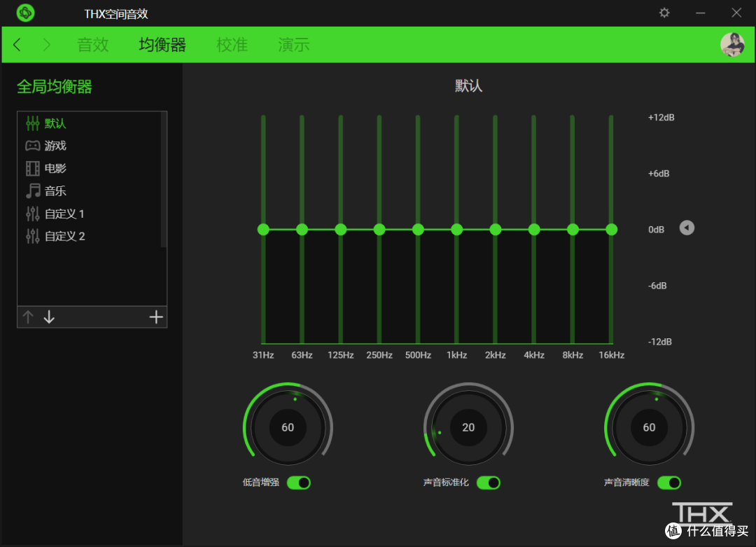Toggle the 低音增强 switch
The image size is (756, 547).
[x=298, y=483]
